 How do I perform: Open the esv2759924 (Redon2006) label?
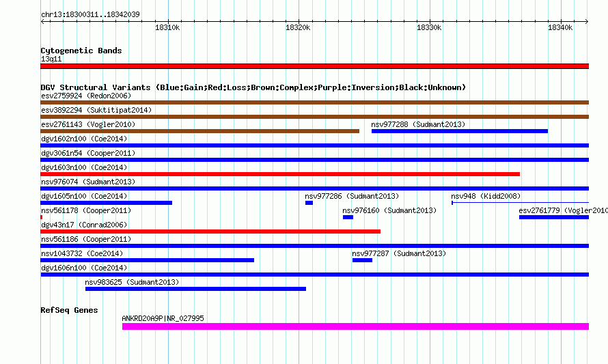pyautogui.click(x=86, y=96)
